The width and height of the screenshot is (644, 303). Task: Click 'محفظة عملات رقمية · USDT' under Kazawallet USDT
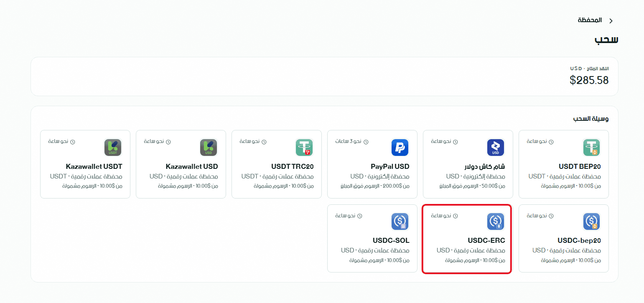click(86, 176)
